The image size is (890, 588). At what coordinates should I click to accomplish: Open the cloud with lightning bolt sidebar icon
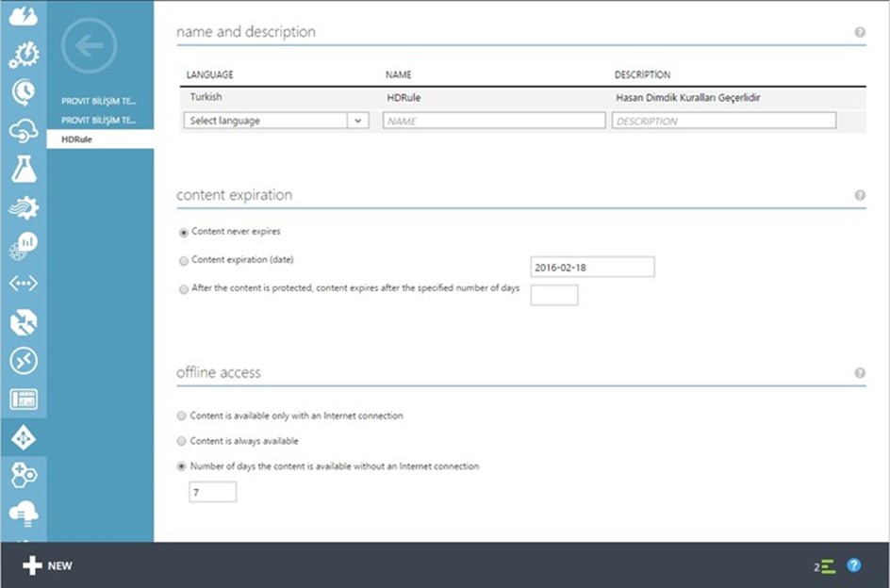click(x=24, y=16)
